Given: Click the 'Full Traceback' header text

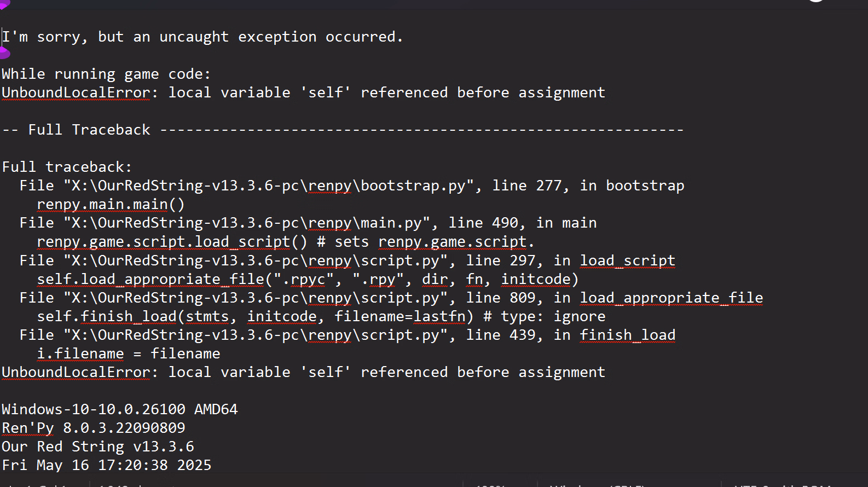Looking at the screenshot, I should [89, 130].
